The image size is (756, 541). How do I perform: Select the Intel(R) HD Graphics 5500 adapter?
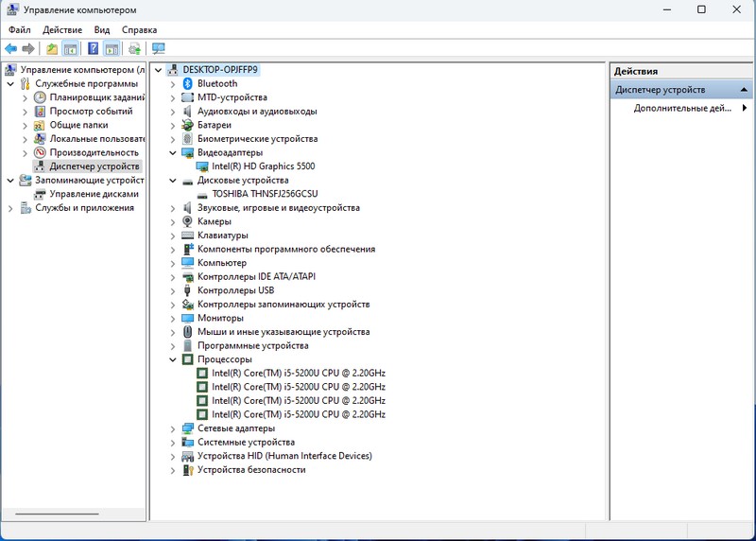[x=263, y=166]
